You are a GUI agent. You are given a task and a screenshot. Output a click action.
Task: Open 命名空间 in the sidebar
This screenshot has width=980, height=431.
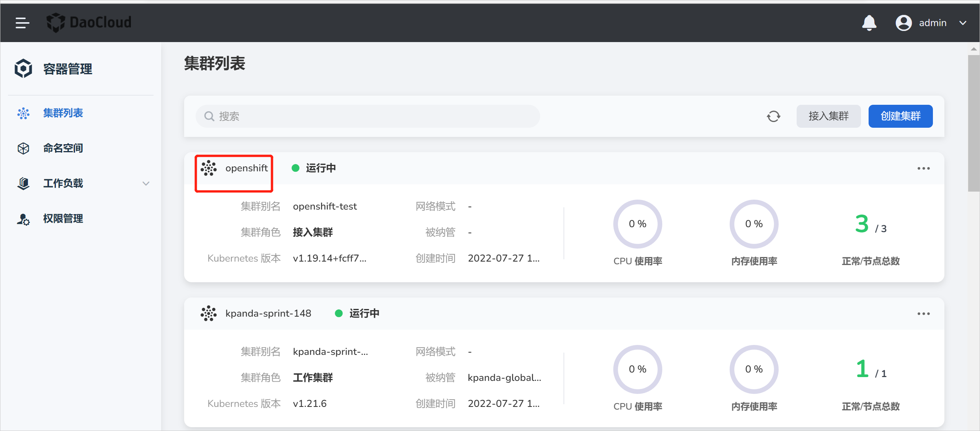63,148
